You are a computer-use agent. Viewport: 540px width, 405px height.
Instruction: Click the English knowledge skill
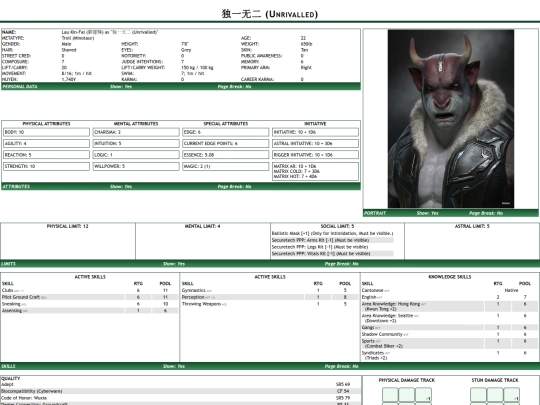tap(449, 297)
